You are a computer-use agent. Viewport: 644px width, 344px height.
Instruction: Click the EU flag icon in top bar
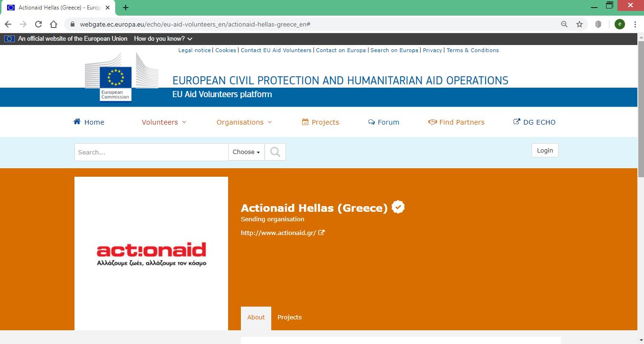(x=9, y=39)
